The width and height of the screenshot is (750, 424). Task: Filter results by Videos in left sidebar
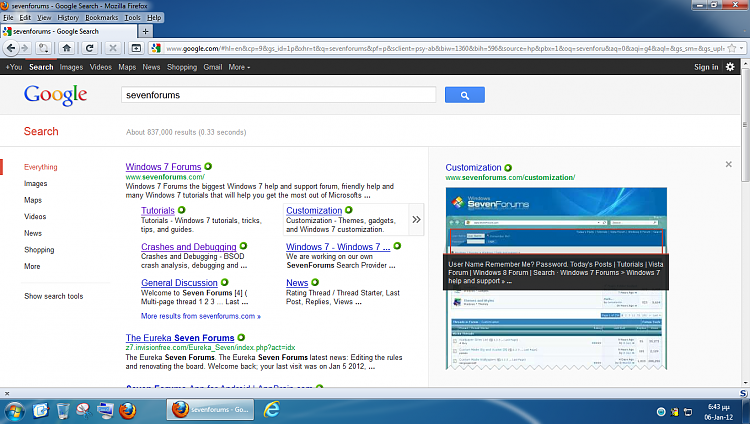35,216
